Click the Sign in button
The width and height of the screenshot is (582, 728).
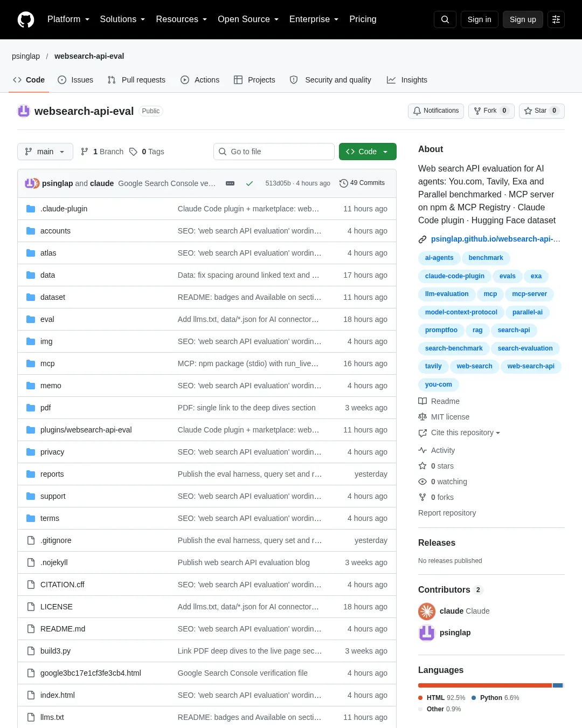tap(480, 19)
